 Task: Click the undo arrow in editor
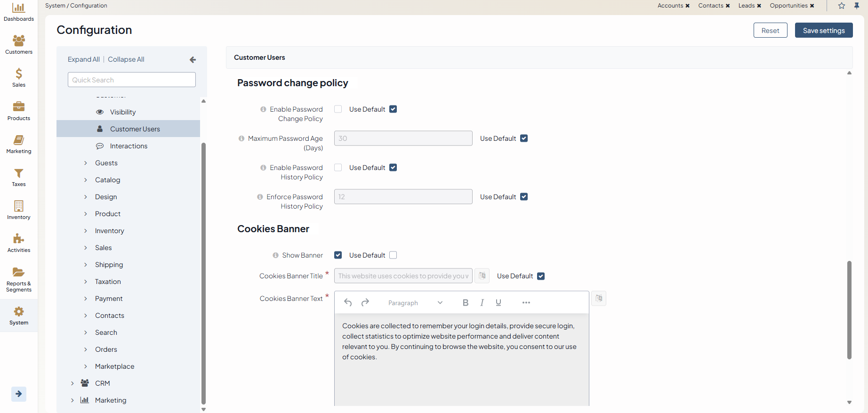[x=348, y=303]
